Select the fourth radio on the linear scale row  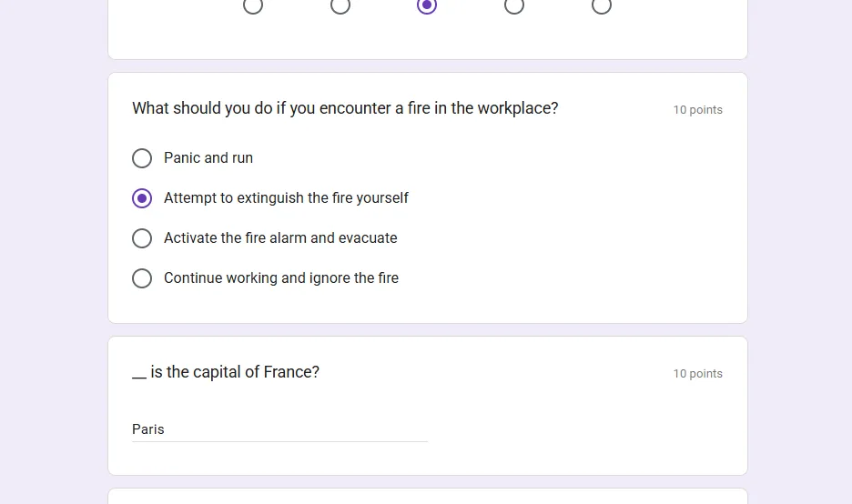click(x=514, y=5)
